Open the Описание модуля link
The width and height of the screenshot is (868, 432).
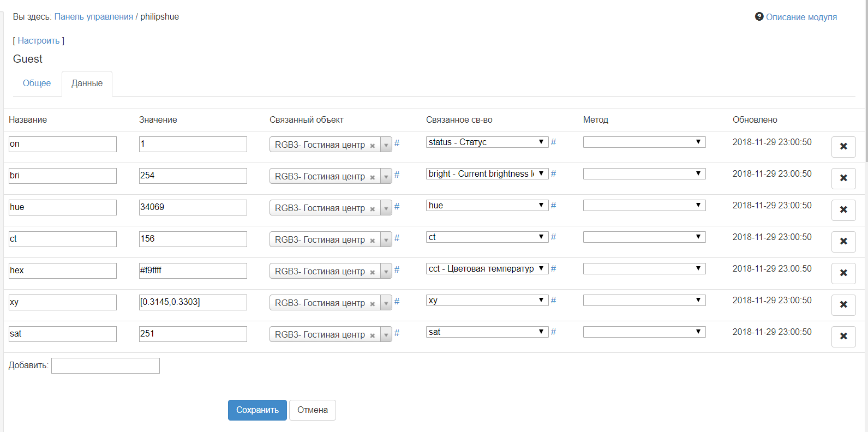pyautogui.click(x=801, y=17)
